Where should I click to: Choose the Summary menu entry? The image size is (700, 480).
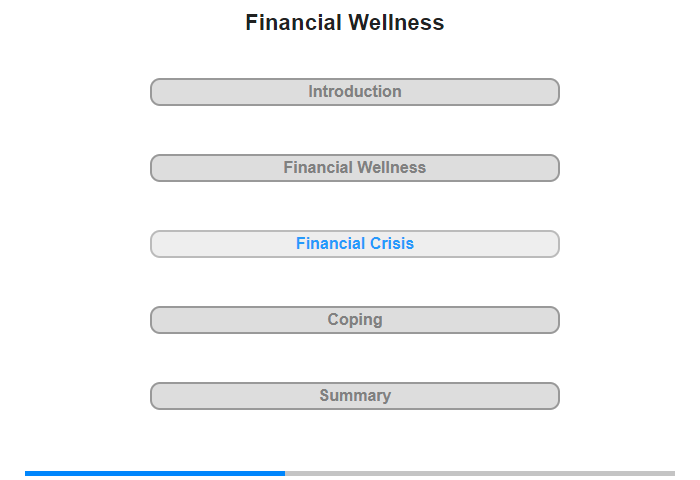coord(354,396)
